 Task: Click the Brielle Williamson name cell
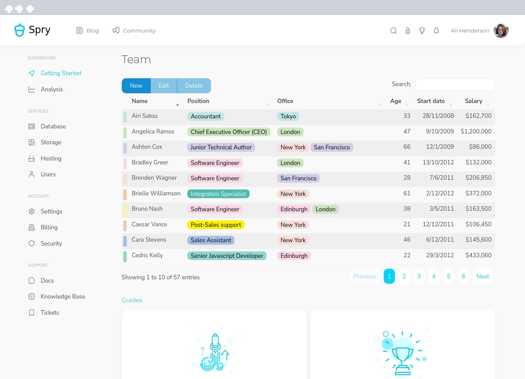pos(156,194)
